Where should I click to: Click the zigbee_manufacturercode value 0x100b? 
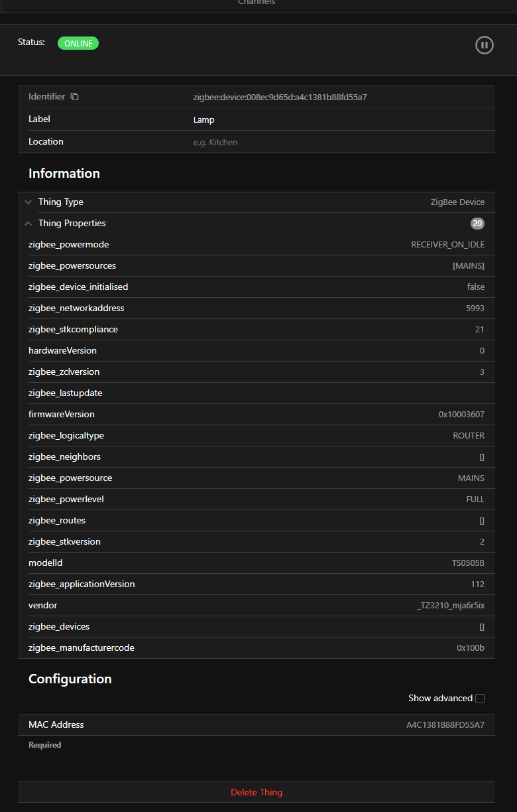tap(471, 648)
